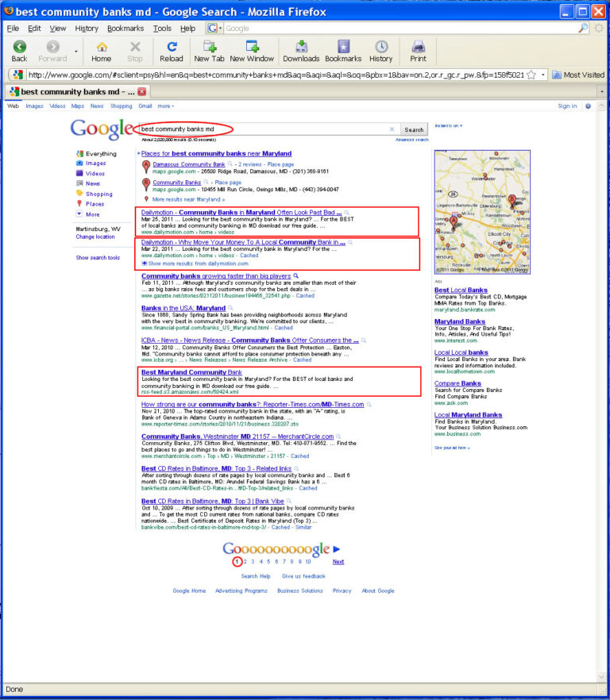Go to results page 2

(x=245, y=562)
